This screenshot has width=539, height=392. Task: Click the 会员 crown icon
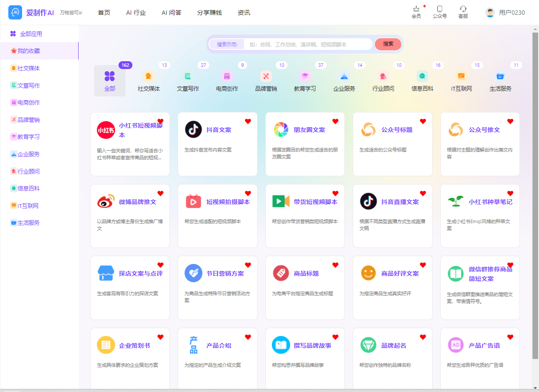(x=416, y=9)
